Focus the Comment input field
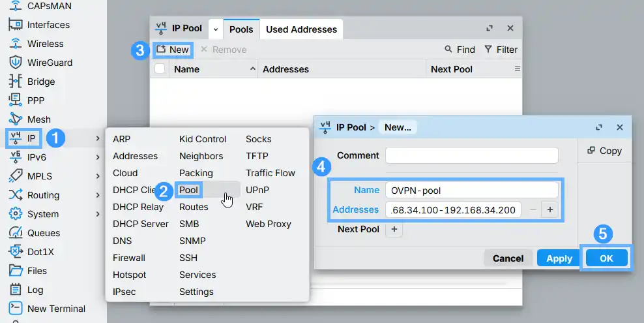The height and width of the screenshot is (323, 644). [471, 155]
